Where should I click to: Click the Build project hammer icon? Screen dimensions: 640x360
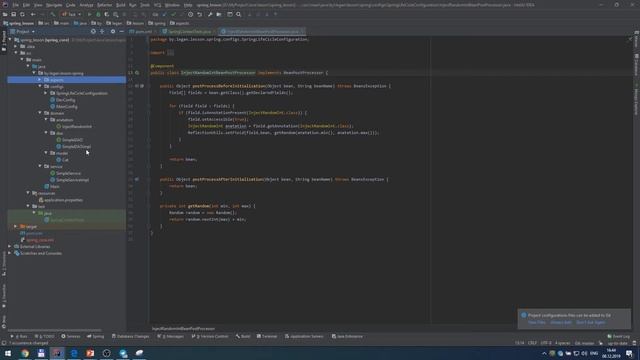(53, 14)
